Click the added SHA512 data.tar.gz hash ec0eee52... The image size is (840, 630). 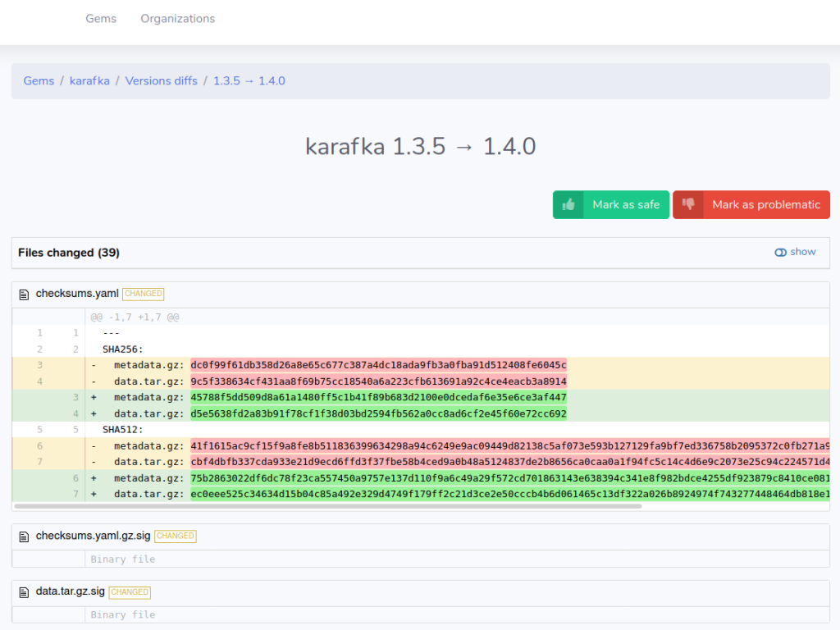510,494
